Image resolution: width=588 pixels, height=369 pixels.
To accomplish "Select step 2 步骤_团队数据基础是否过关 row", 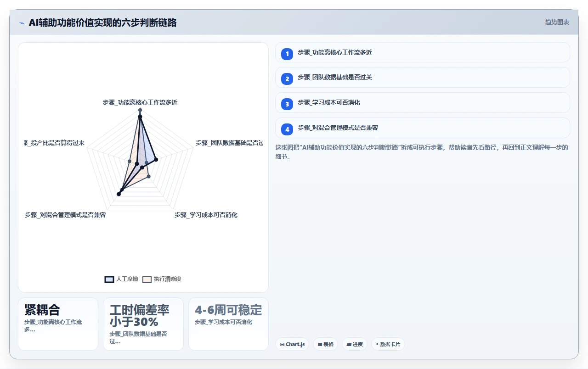I will pyautogui.click(x=422, y=78).
